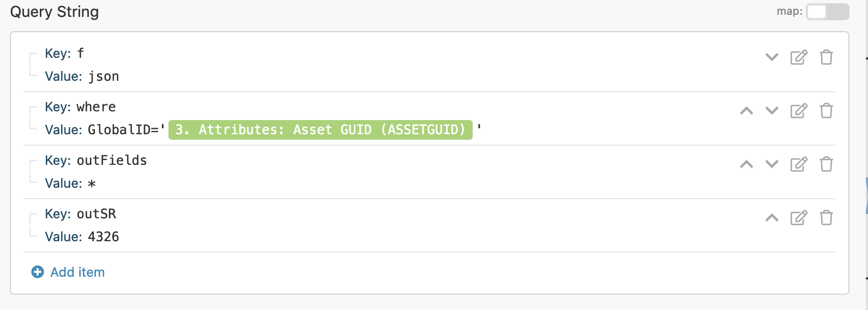The image size is (868, 310).
Task: Move the 'outFields' item down
Action: [x=771, y=164]
